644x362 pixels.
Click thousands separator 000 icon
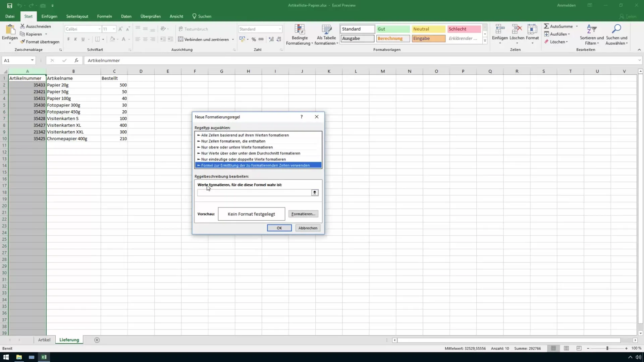coord(261,39)
